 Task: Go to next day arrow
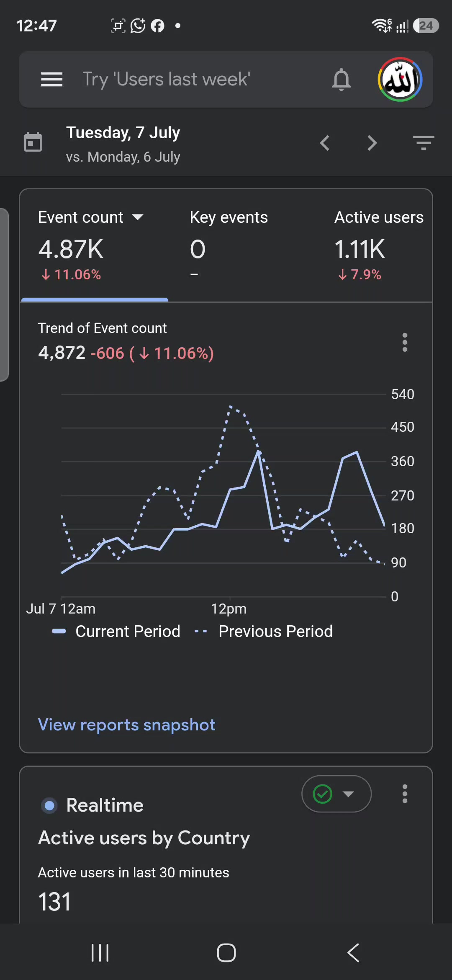point(372,143)
